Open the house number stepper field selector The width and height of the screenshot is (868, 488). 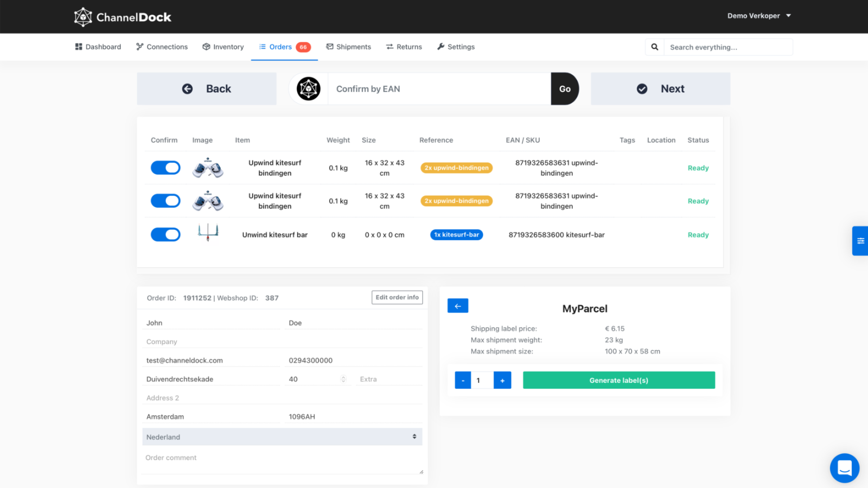(x=343, y=378)
